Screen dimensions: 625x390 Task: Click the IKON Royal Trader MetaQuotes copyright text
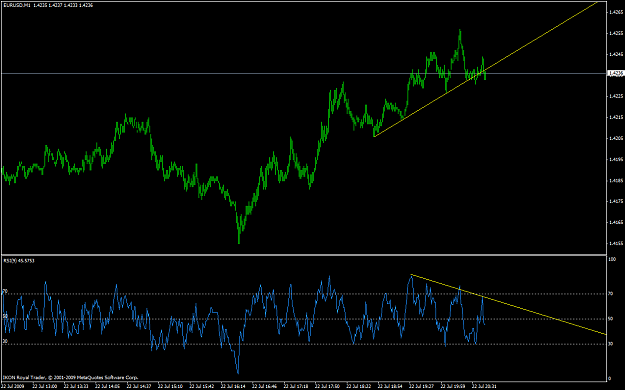coord(71,377)
